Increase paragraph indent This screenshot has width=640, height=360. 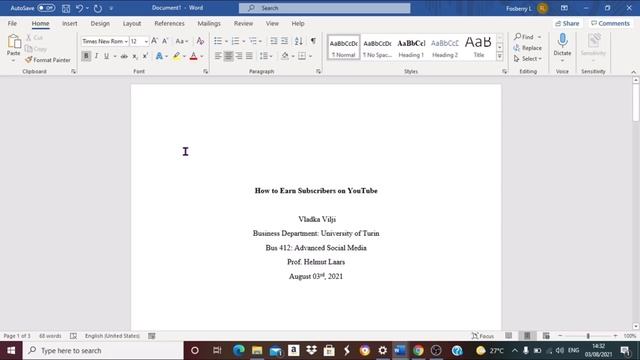[284, 41]
